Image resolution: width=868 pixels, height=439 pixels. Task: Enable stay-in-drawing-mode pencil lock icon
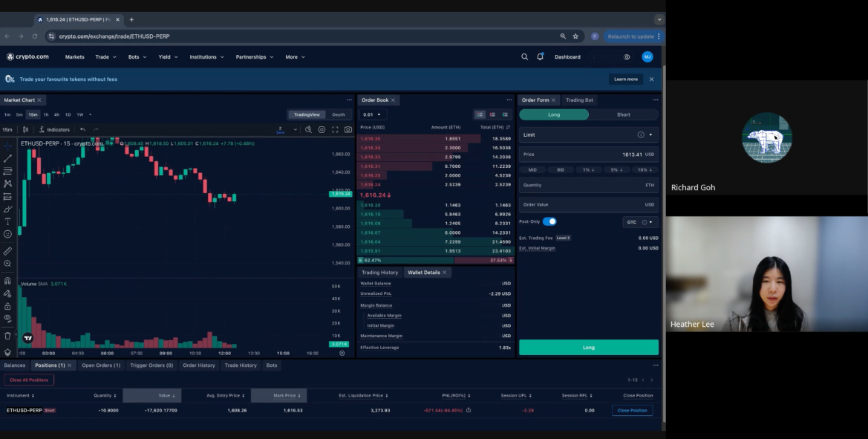[7, 293]
